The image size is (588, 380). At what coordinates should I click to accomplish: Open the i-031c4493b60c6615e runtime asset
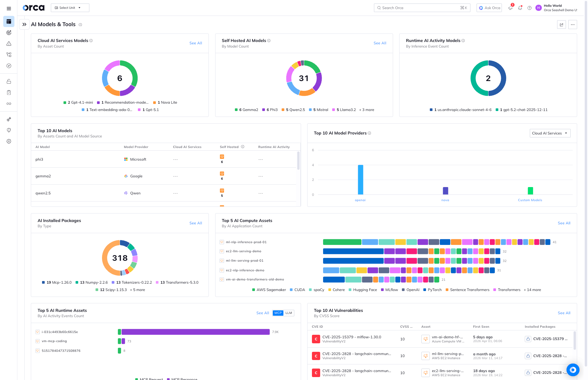click(x=60, y=332)
